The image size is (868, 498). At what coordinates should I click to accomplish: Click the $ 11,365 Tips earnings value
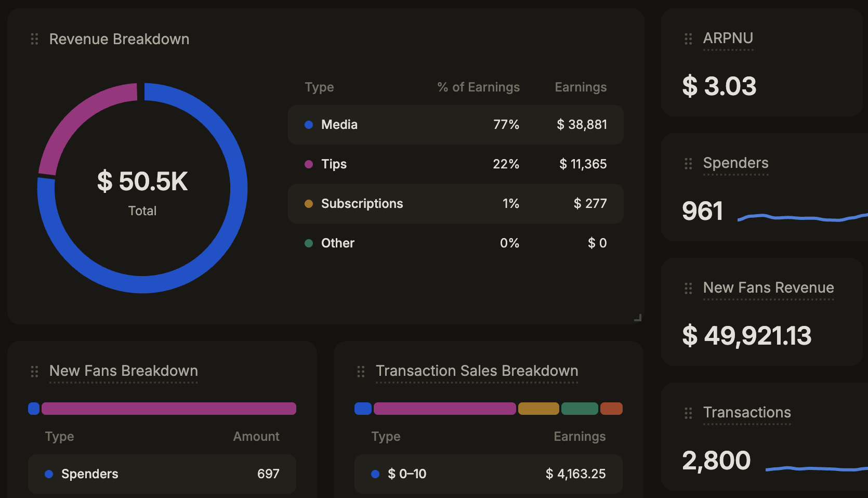[583, 164]
